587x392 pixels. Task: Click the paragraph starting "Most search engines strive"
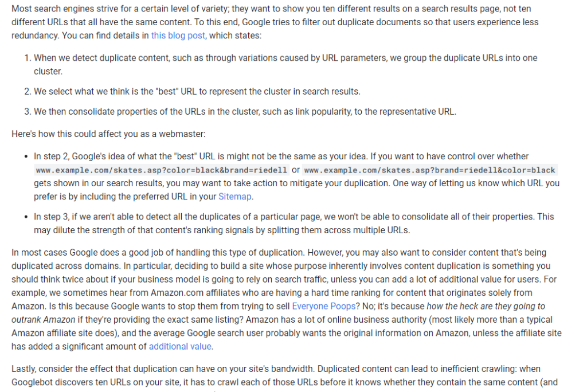[275, 22]
